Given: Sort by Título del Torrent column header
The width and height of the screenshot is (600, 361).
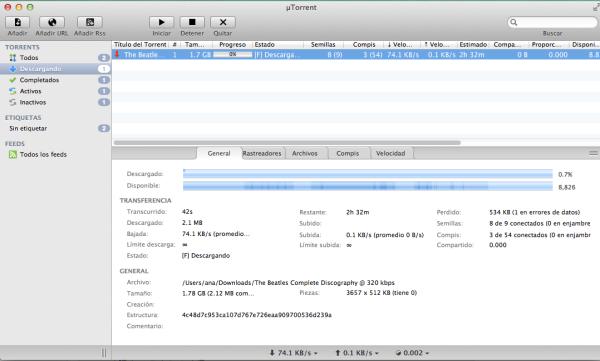Looking at the screenshot, I should coord(140,44).
